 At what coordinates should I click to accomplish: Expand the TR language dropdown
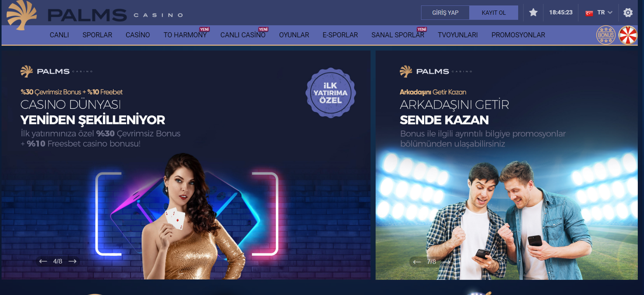point(604,12)
